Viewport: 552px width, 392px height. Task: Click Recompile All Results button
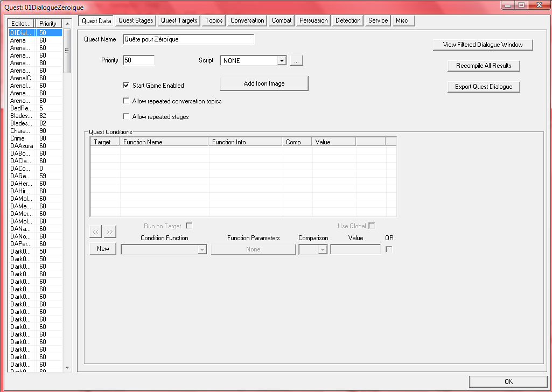pyautogui.click(x=484, y=66)
